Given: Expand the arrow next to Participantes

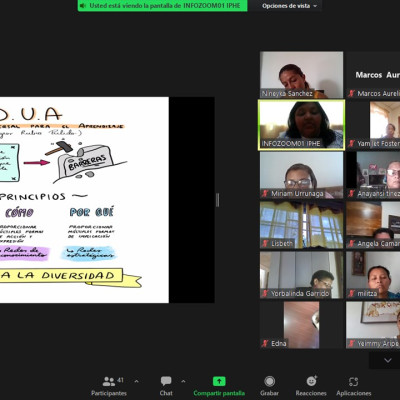Looking at the screenshot, I should click(136, 381).
